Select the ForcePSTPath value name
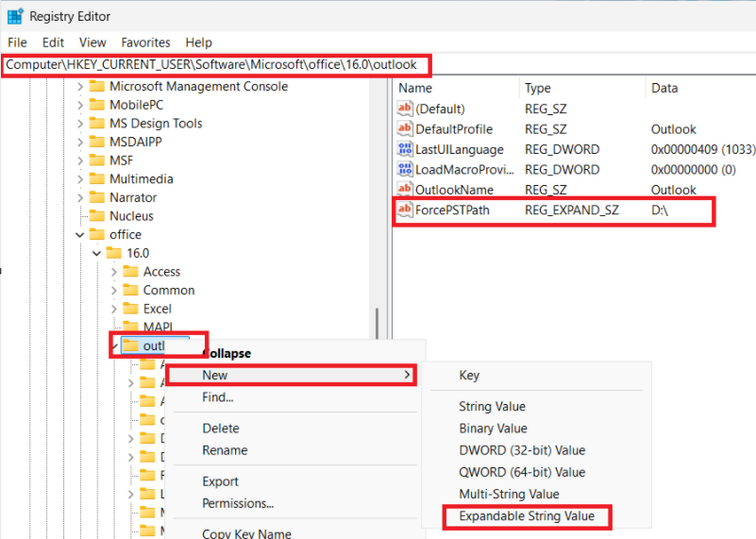This screenshot has height=539, width=756. coord(452,211)
